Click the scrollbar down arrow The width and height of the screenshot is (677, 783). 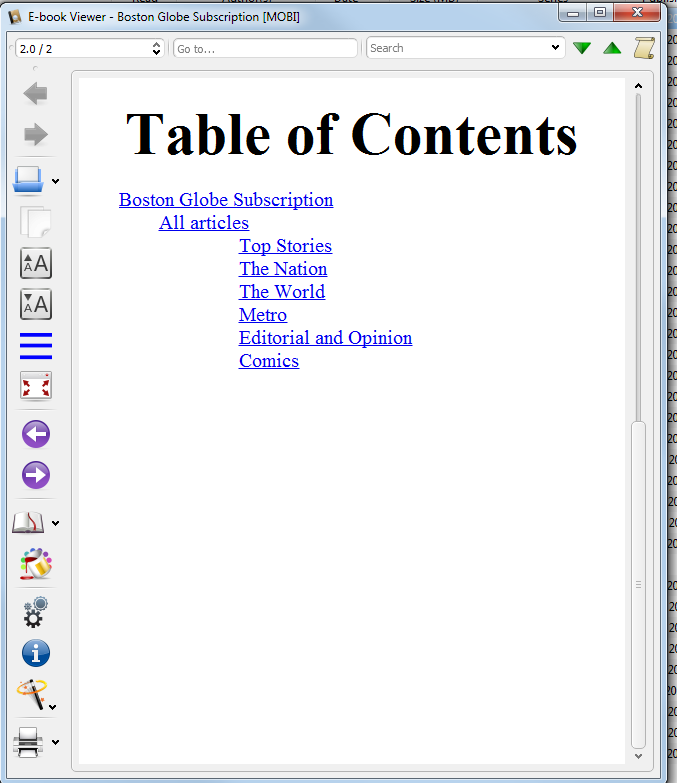[x=638, y=756]
